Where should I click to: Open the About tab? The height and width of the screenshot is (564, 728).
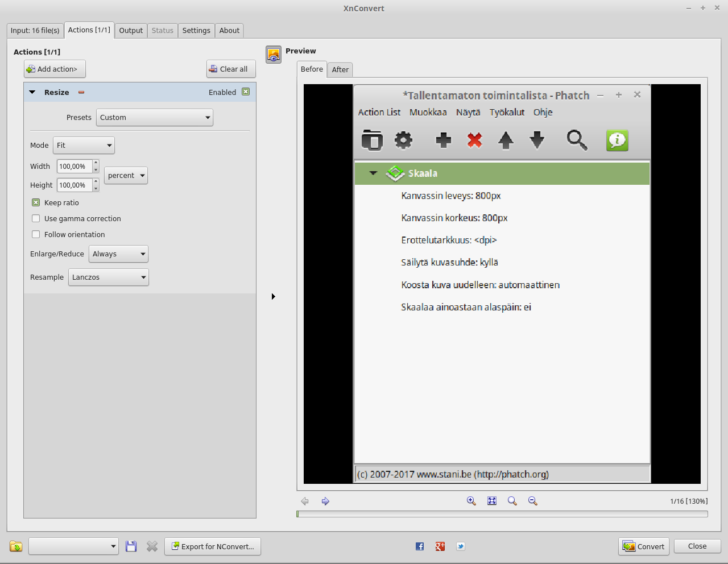pos(230,31)
